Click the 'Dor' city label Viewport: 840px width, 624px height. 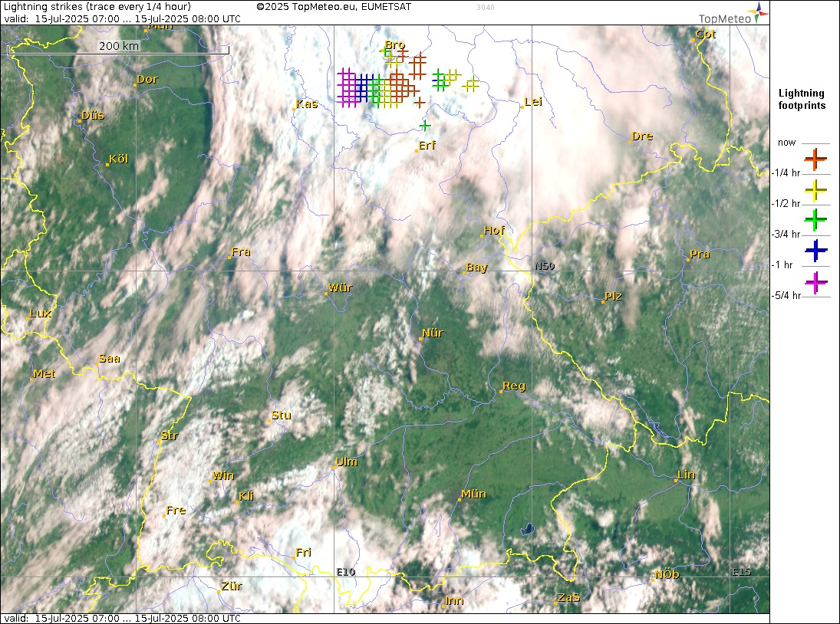[x=147, y=79]
